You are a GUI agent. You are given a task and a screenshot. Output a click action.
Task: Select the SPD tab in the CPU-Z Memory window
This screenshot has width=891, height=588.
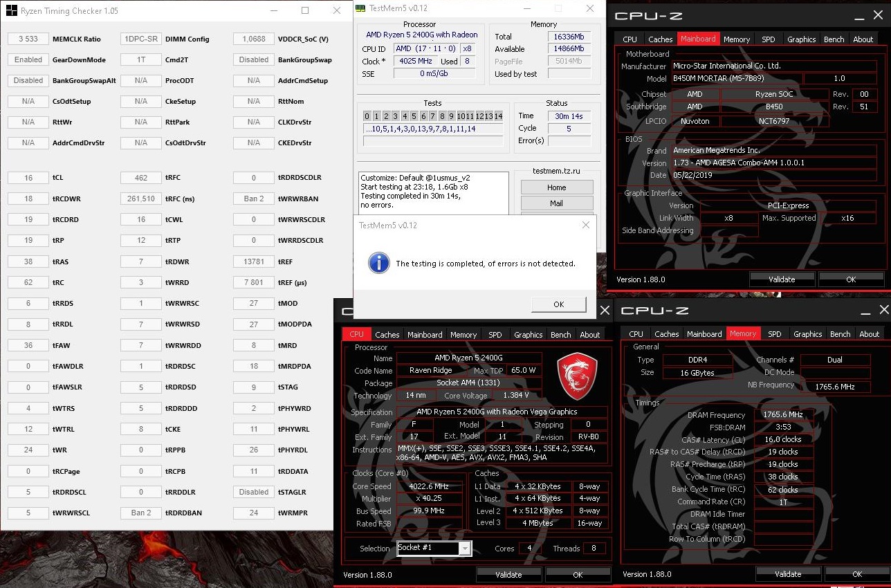(x=774, y=333)
